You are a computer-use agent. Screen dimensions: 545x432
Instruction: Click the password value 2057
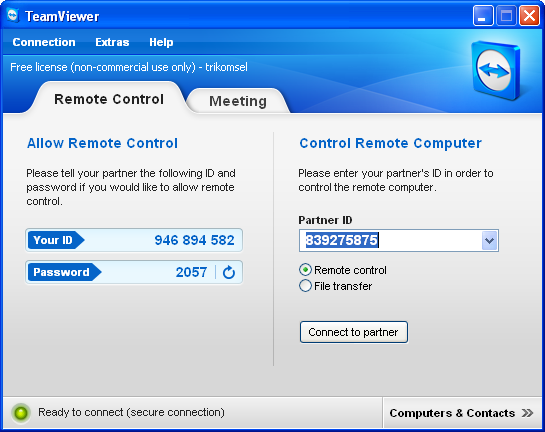[x=191, y=272]
